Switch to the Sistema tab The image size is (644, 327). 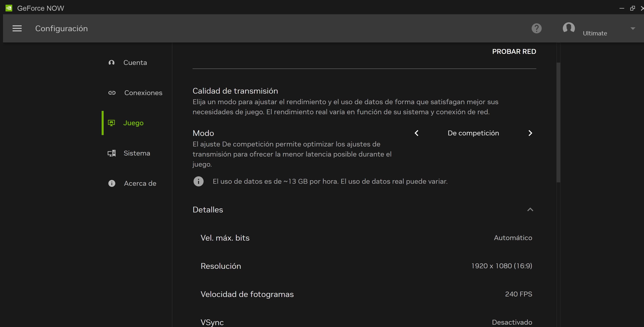coord(137,153)
